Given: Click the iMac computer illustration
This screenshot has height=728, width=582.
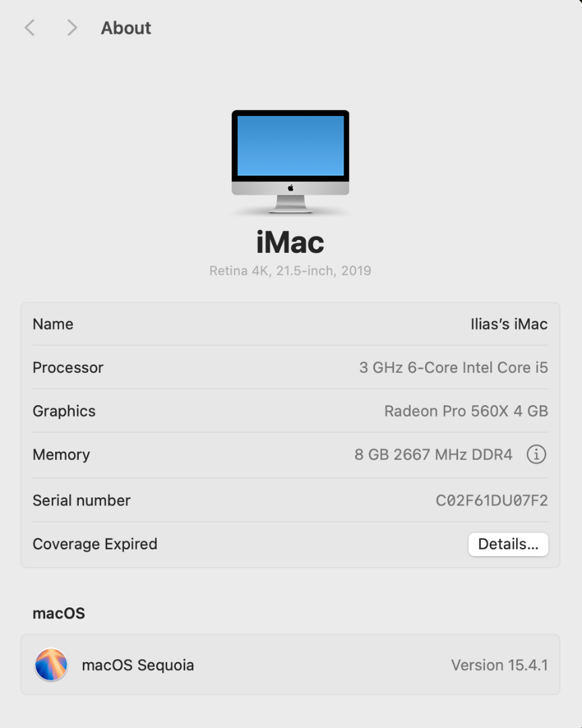Looking at the screenshot, I should pyautogui.click(x=290, y=162).
